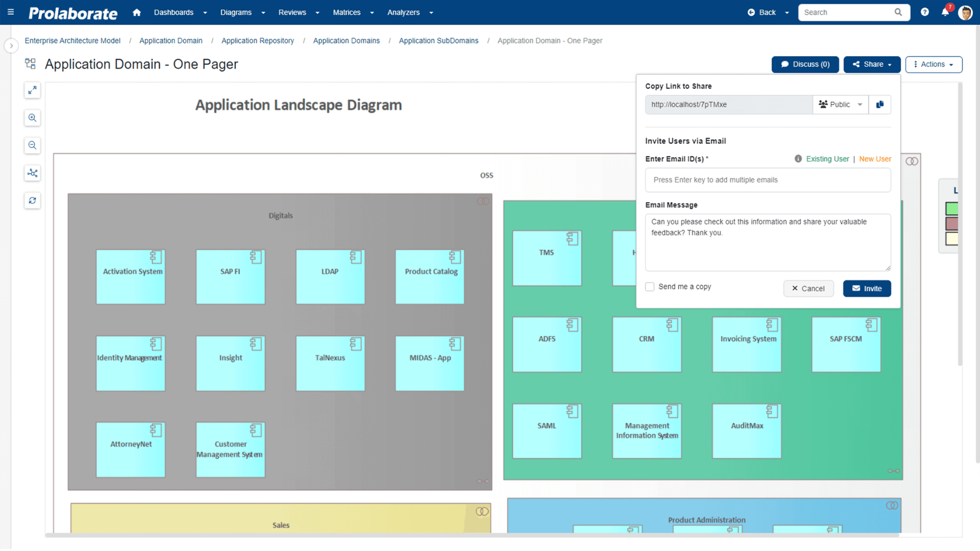
Task: Click the refresh diagram icon
Action: point(32,201)
